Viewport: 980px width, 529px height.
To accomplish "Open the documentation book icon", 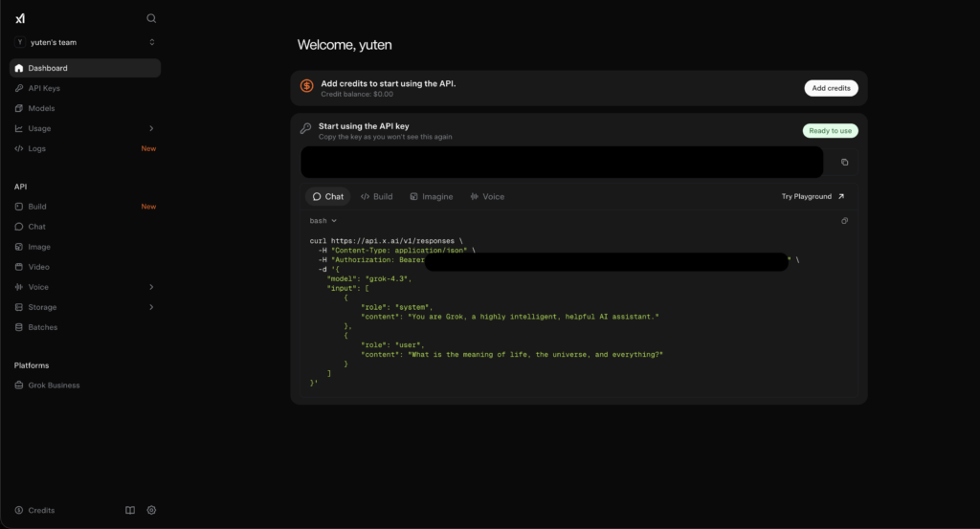I will 130,510.
